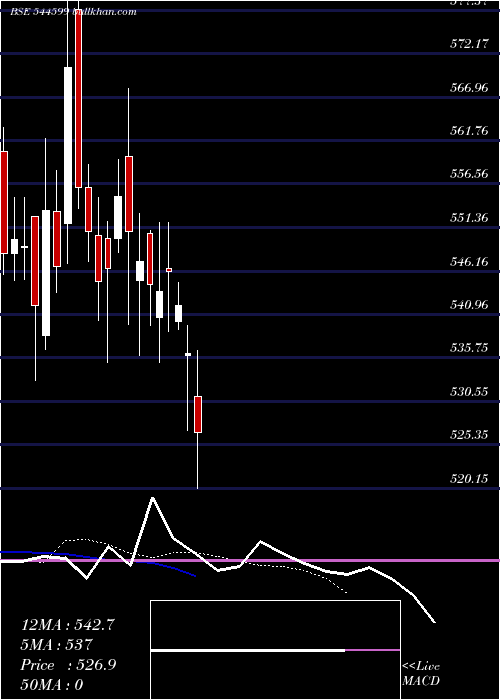500x700 pixels.
Task: Click the 556.56 price axis label
Action: click(x=468, y=174)
